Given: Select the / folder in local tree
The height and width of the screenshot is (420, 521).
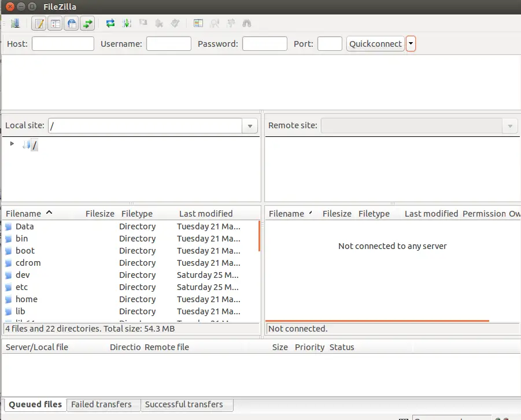Looking at the screenshot, I should 35,145.
